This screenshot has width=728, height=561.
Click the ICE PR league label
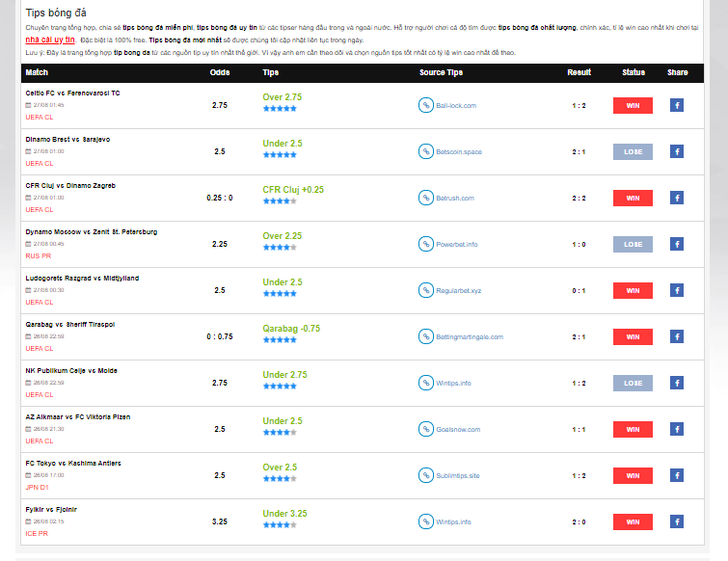(x=37, y=534)
